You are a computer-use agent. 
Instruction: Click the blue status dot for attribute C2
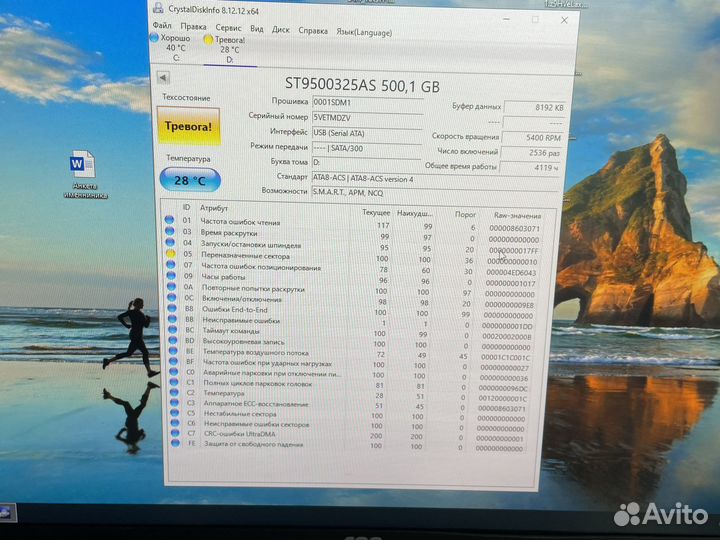(169, 394)
